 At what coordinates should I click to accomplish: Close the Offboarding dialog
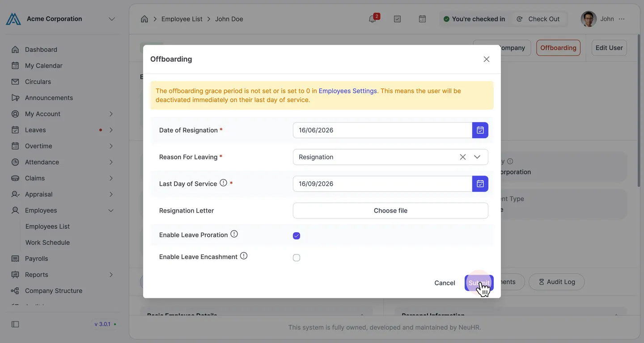pyautogui.click(x=487, y=59)
